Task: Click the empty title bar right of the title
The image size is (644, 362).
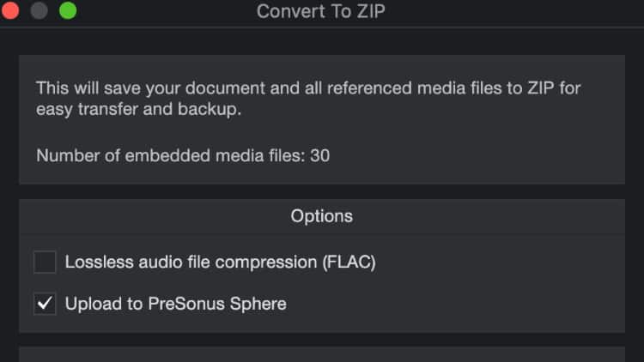Action: 515,12
